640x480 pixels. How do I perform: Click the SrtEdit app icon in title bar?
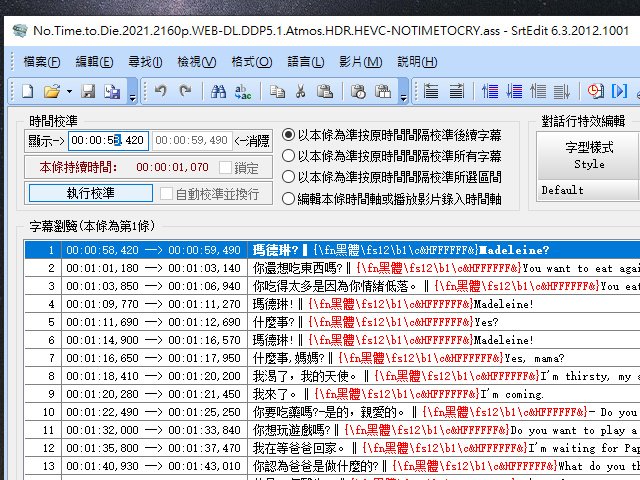coord(19,30)
